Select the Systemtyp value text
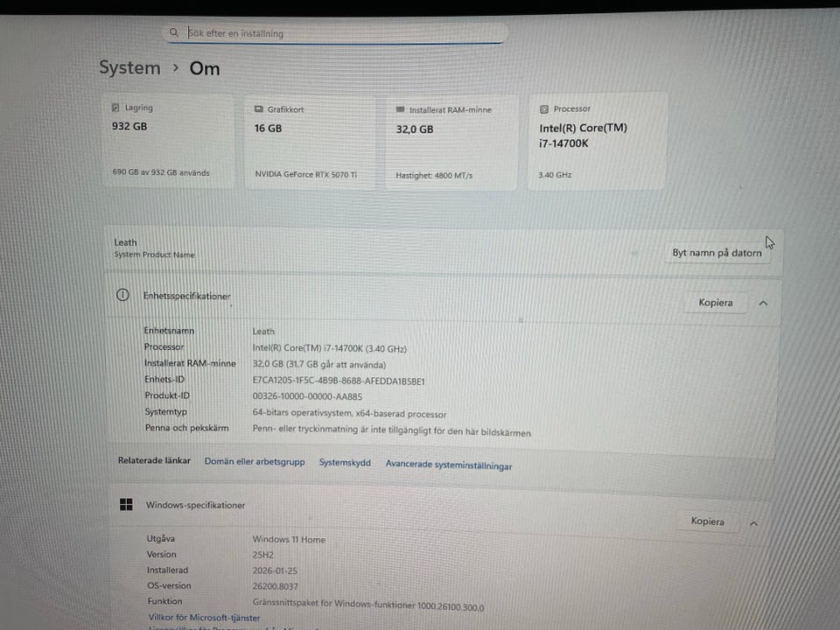Image resolution: width=840 pixels, height=630 pixels. pyautogui.click(x=349, y=413)
